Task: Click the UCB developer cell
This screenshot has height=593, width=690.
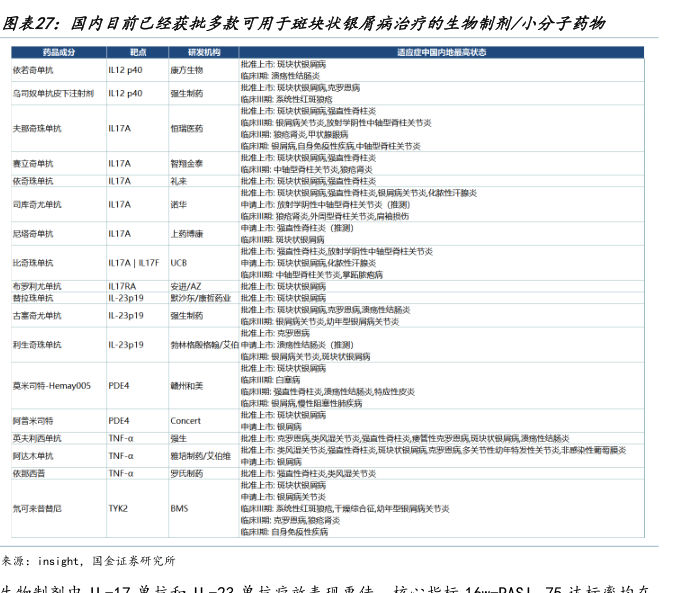Action: coord(179,262)
